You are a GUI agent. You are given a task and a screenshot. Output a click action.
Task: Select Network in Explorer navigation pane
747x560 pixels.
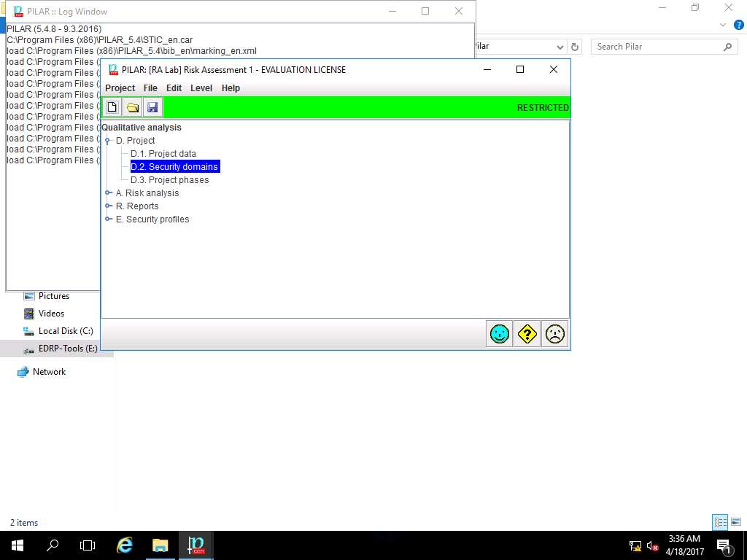coord(49,372)
